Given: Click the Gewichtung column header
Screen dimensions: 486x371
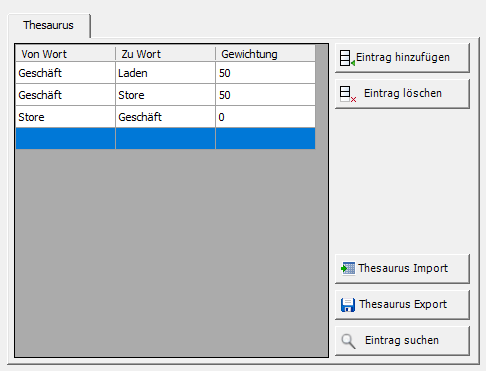Looking at the screenshot, I should pos(265,54).
